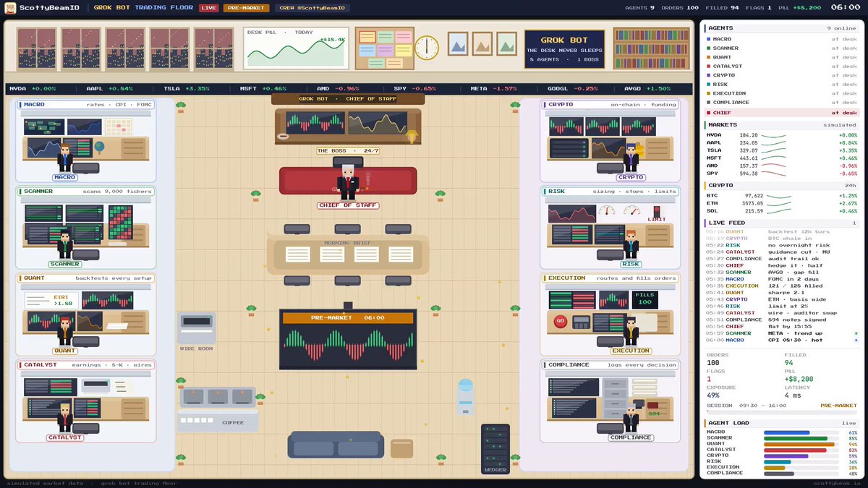This screenshot has height=488, width=868.
Task: Use the COFFEE machine counter
Action: pyautogui.click(x=218, y=410)
